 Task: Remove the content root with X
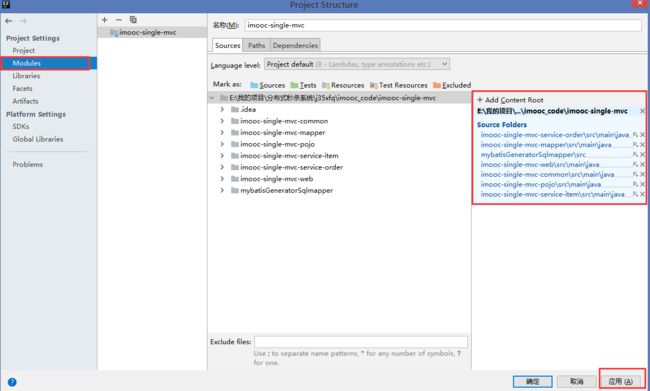(642, 111)
